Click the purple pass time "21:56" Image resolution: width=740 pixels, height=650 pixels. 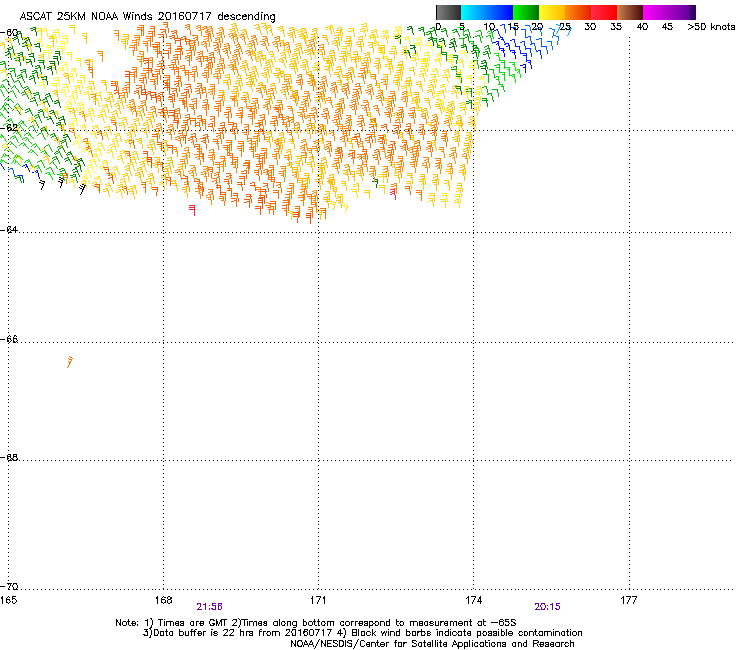click(210, 607)
